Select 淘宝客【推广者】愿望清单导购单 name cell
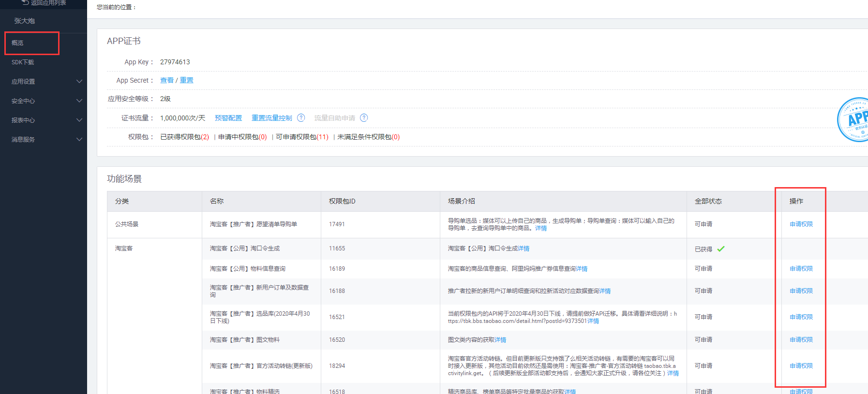Screen dimensions: 868x394 tap(254, 224)
